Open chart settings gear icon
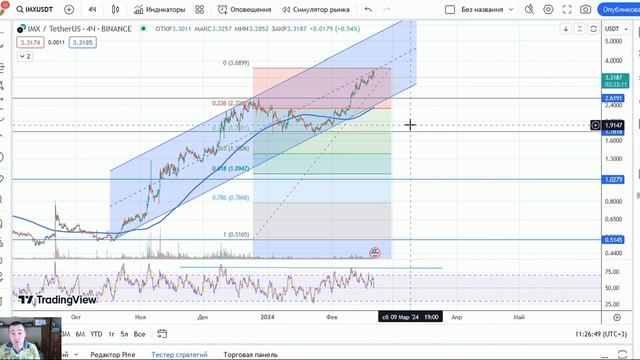This screenshot has width=640, height=360. tap(548, 9)
